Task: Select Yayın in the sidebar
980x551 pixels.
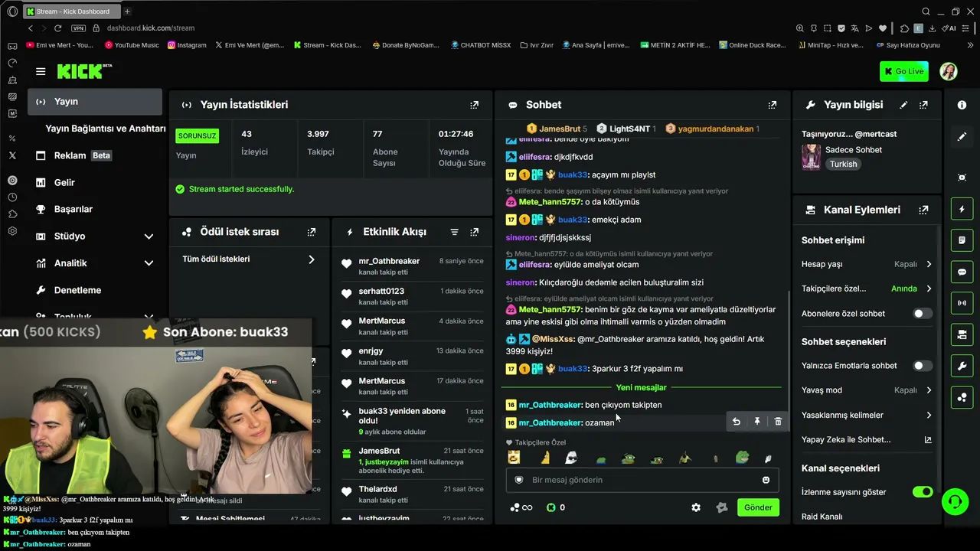Action: (95, 102)
